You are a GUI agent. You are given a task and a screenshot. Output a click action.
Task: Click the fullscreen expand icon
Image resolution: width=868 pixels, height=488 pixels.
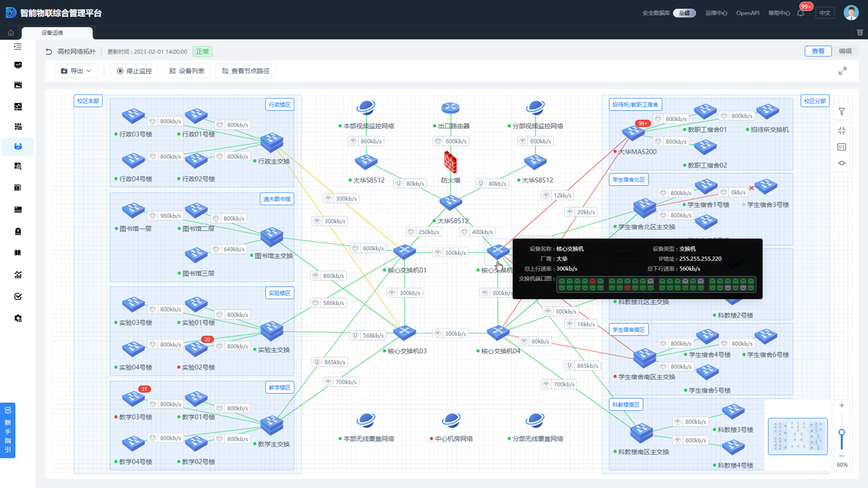tap(842, 71)
